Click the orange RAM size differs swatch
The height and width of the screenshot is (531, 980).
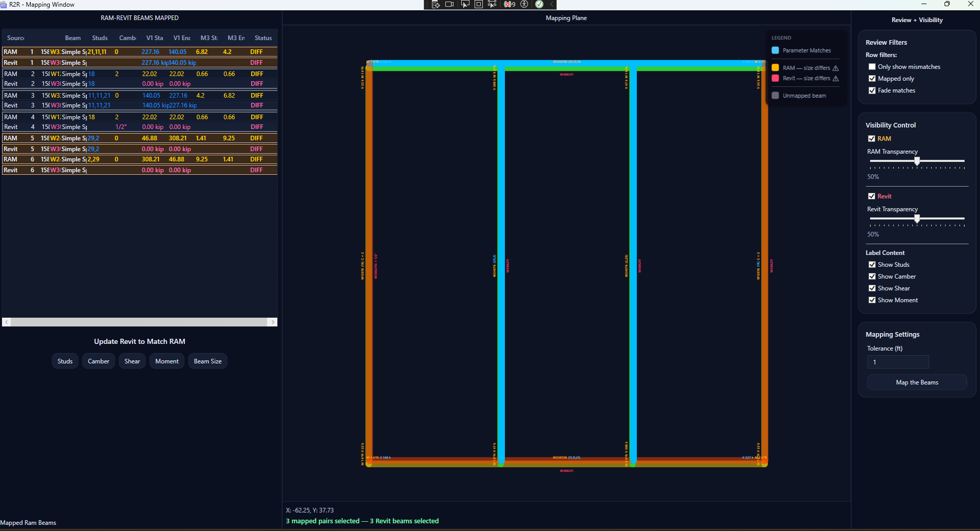click(775, 68)
